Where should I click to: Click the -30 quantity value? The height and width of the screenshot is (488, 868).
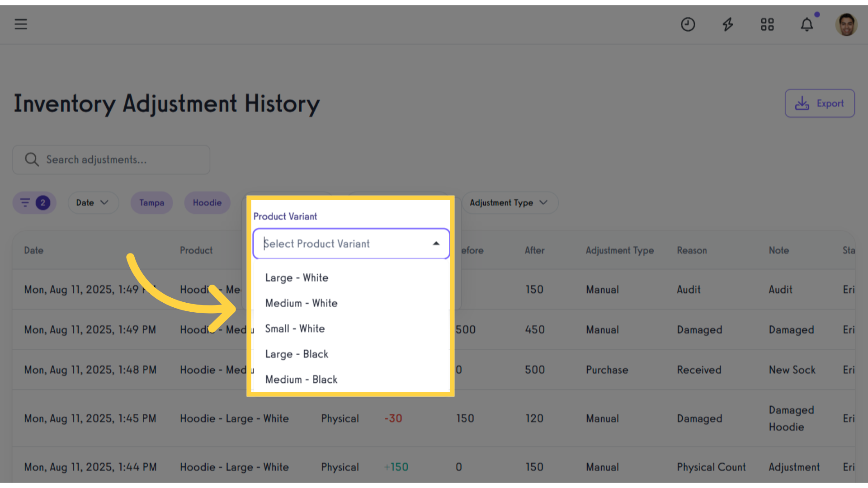pos(393,418)
